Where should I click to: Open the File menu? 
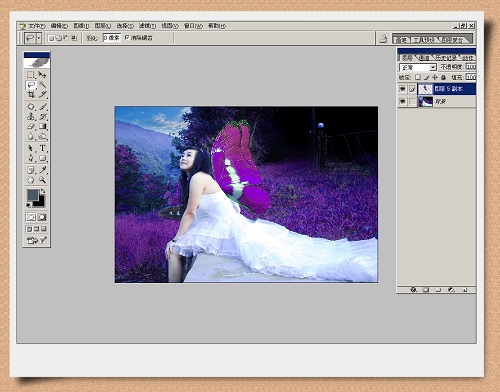click(x=37, y=26)
